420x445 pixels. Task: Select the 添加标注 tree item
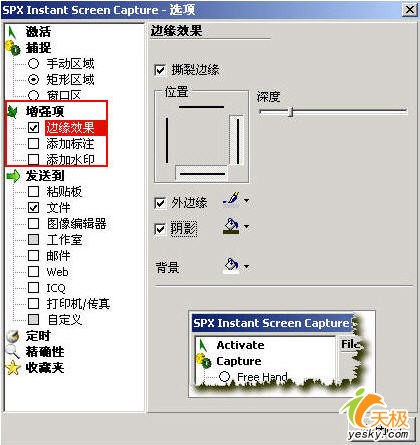click(70, 144)
